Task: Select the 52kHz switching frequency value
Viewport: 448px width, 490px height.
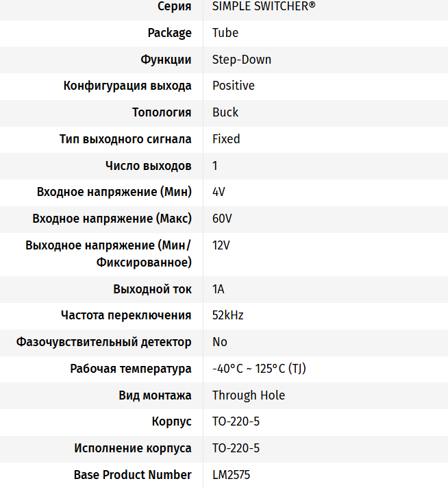Action: [x=228, y=315]
